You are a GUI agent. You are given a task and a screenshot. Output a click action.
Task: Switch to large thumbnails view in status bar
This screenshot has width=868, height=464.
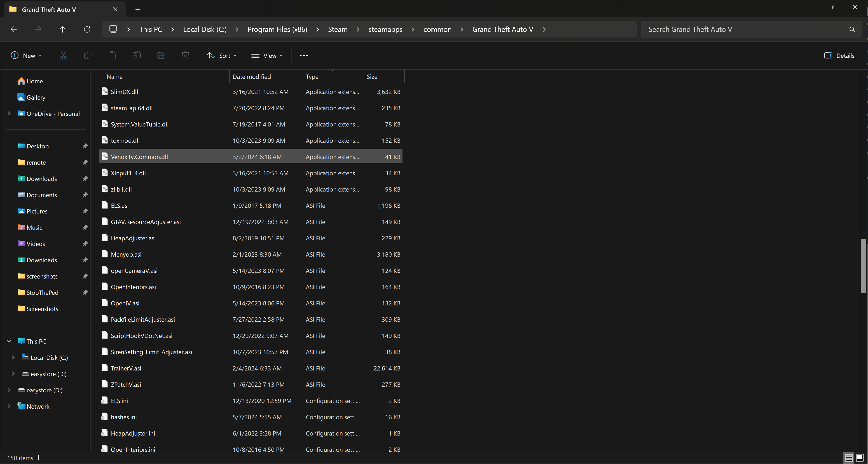[x=860, y=458]
